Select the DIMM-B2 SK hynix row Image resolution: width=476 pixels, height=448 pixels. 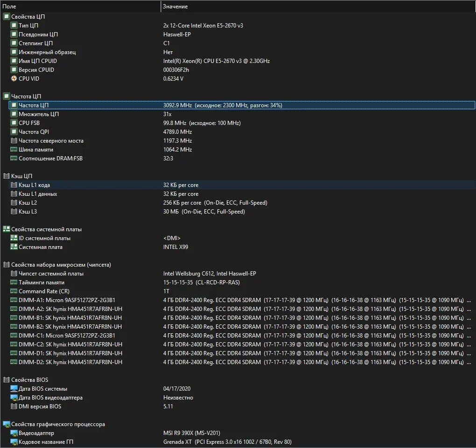pyautogui.click(x=242, y=326)
